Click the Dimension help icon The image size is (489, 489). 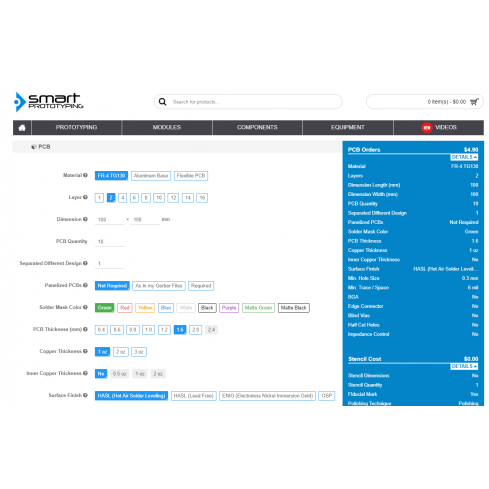coord(85,219)
